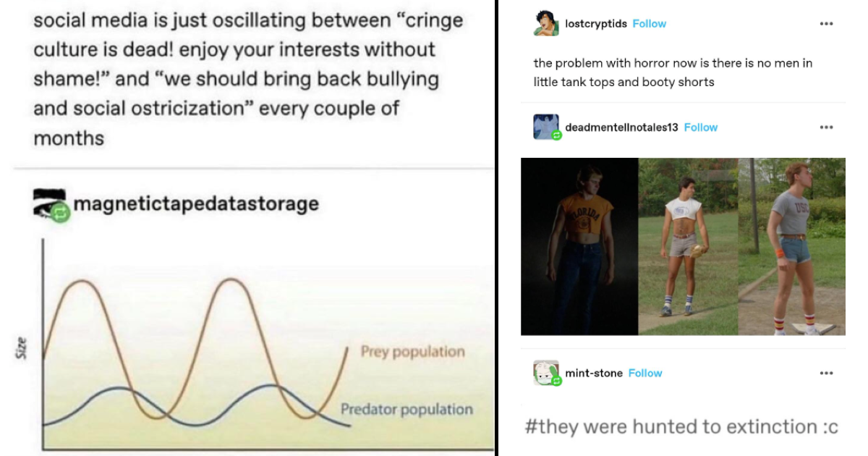Click mint-stone avatar icon
Viewport: 868px width, 456px height.
click(545, 373)
